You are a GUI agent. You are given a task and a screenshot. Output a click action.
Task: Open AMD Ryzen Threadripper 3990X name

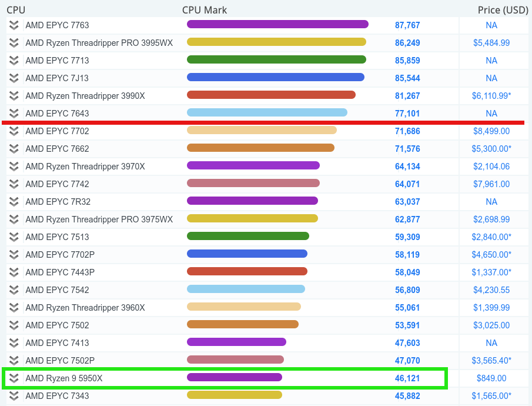[85, 96]
